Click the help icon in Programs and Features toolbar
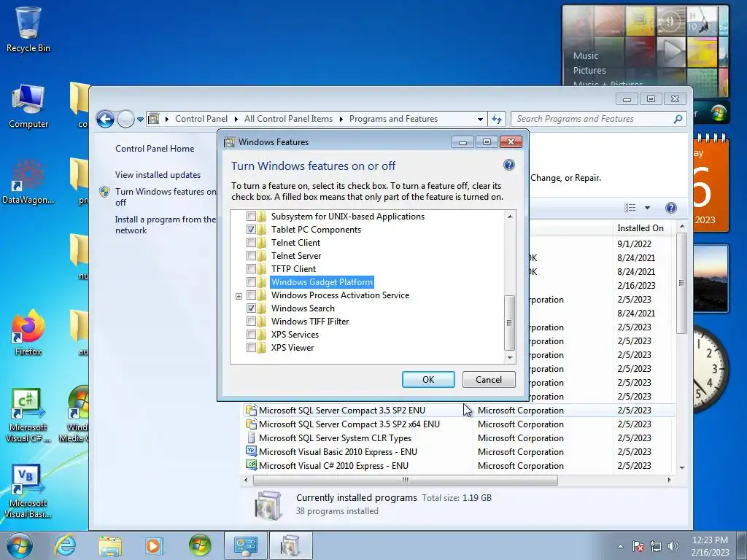Screen dimensions: 747x560 (x=671, y=208)
